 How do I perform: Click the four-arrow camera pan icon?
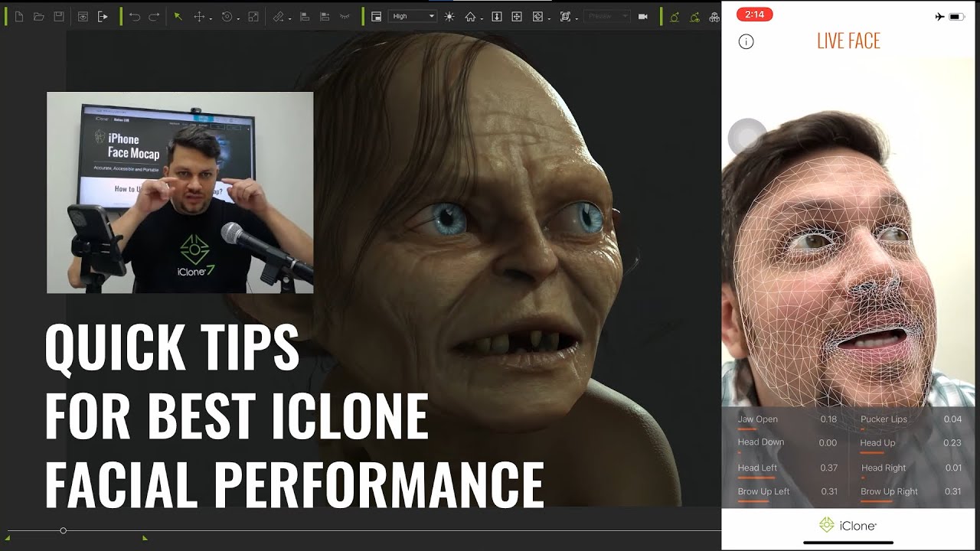[517, 16]
